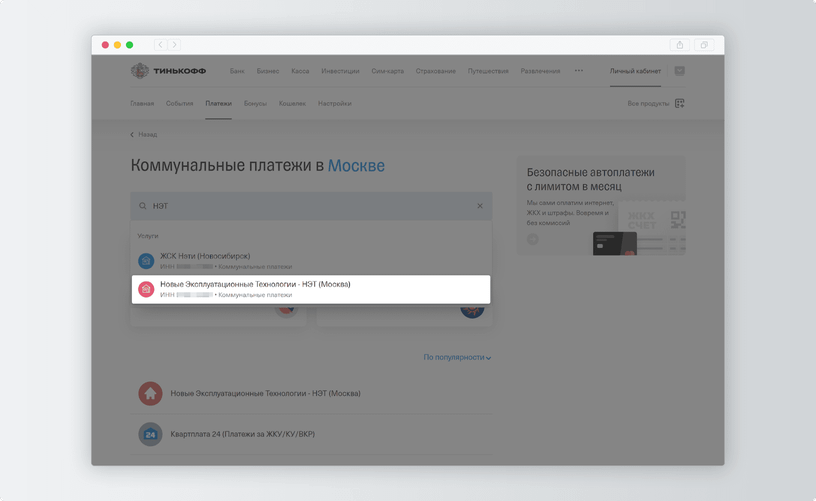Open the Банк section
The height and width of the screenshot is (501, 816).
pyautogui.click(x=237, y=71)
